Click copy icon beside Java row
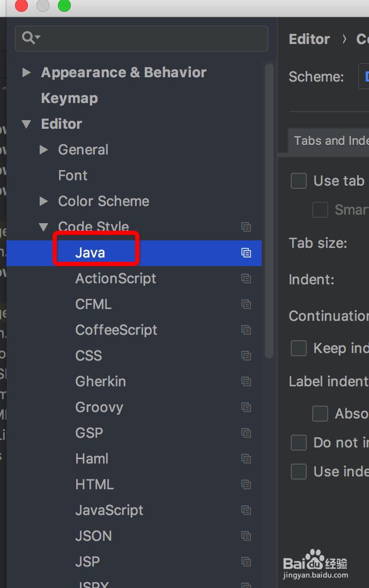This screenshot has width=369, height=588. (246, 253)
